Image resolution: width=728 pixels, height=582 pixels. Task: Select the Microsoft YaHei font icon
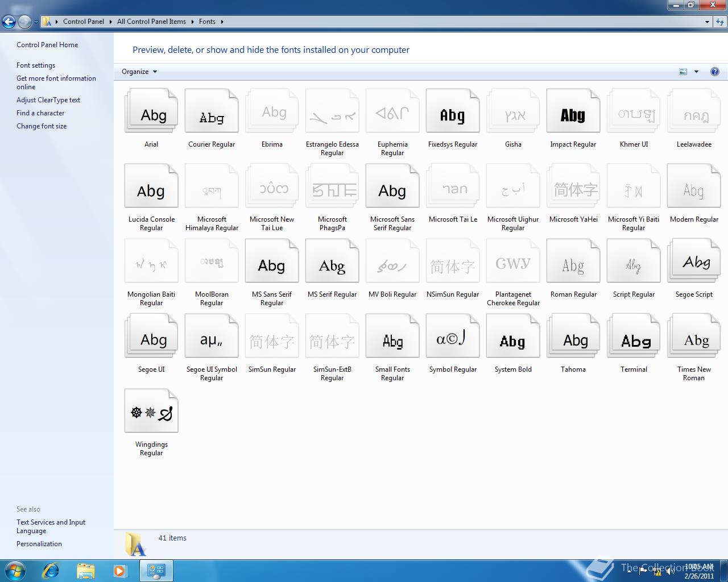point(573,186)
